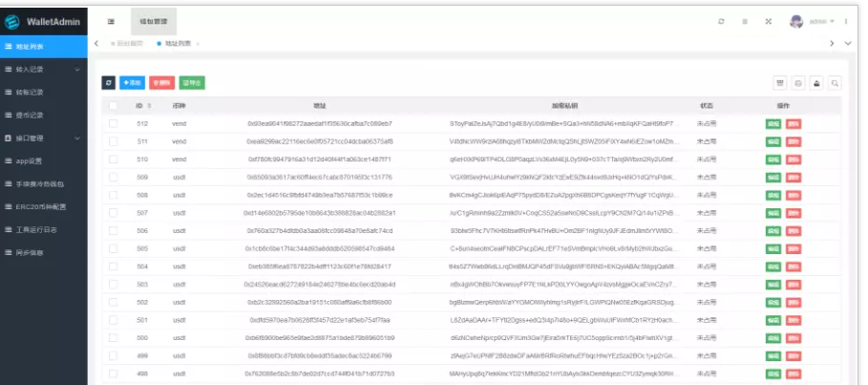Click the 'vend' currency cell of row 511
Screen dimensions: 868x385
click(x=179, y=141)
